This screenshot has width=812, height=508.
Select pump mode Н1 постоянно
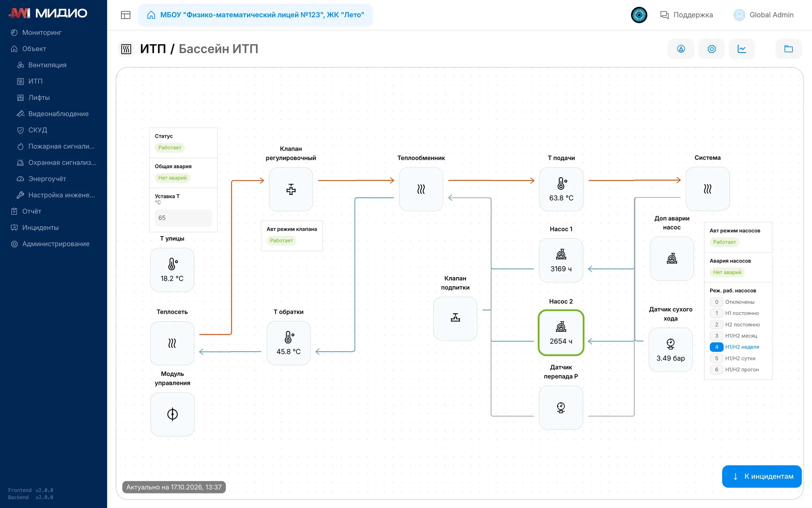coord(734,313)
